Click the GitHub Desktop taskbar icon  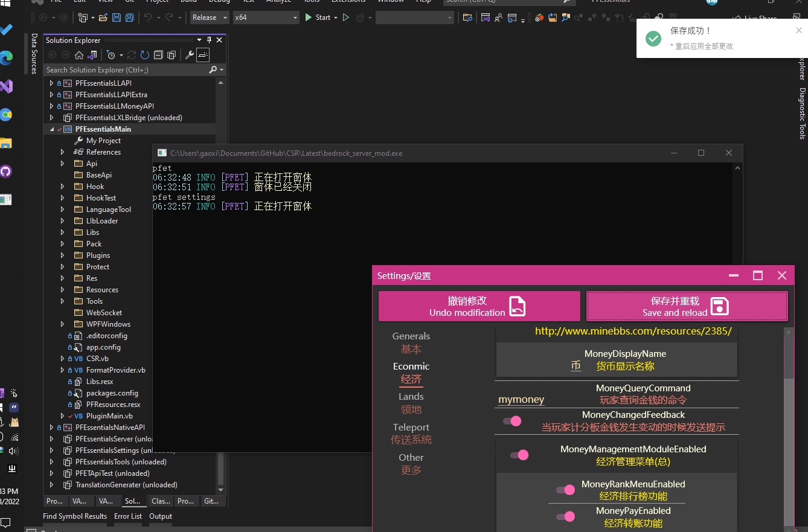[x=5, y=171]
